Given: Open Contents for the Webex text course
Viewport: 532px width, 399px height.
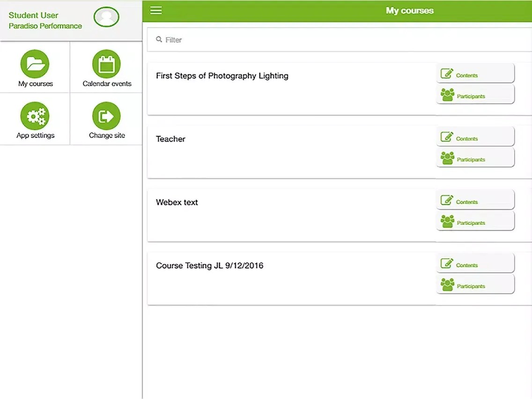Looking at the screenshot, I should pos(475,200).
